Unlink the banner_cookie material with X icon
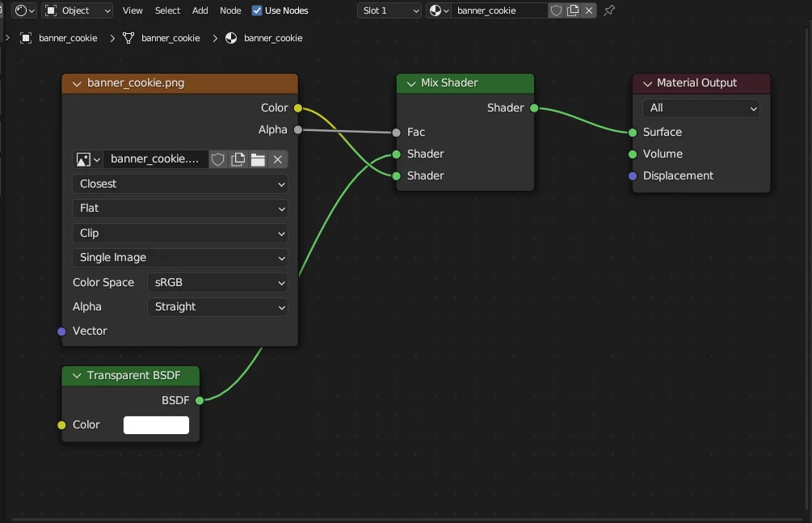Viewport: 812px width, 523px height. click(x=589, y=11)
